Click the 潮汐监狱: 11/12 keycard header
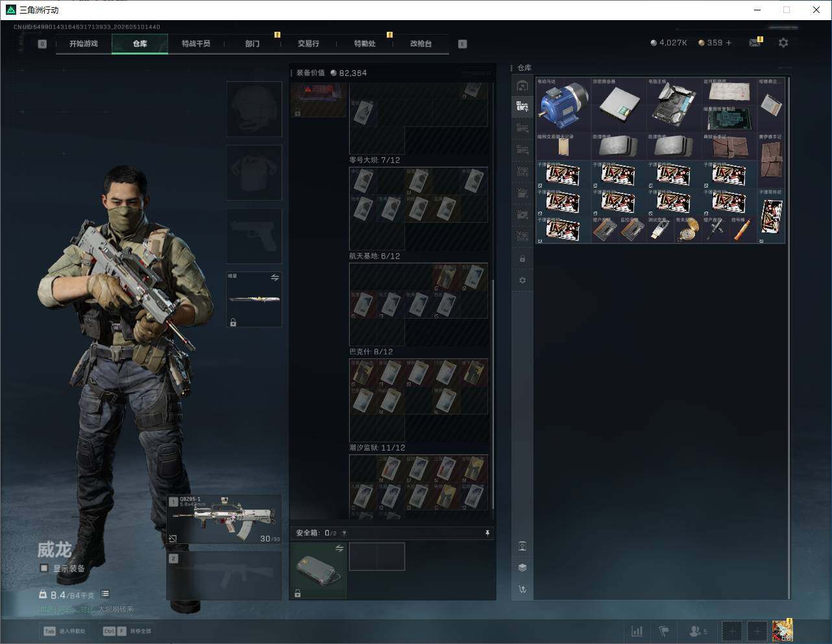The height and width of the screenshot is (644, 832). 377,448
